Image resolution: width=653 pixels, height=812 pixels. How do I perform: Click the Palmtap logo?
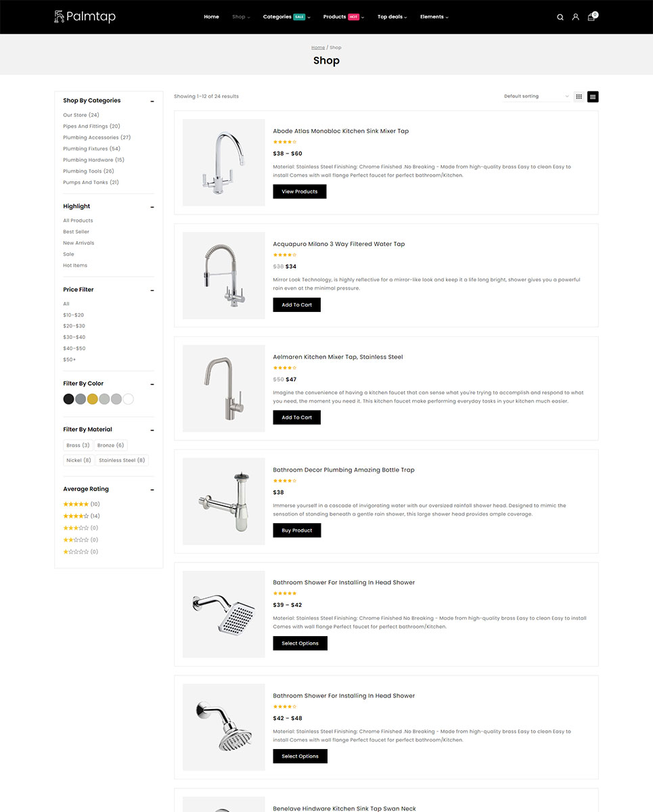click(x=85, y=16)
